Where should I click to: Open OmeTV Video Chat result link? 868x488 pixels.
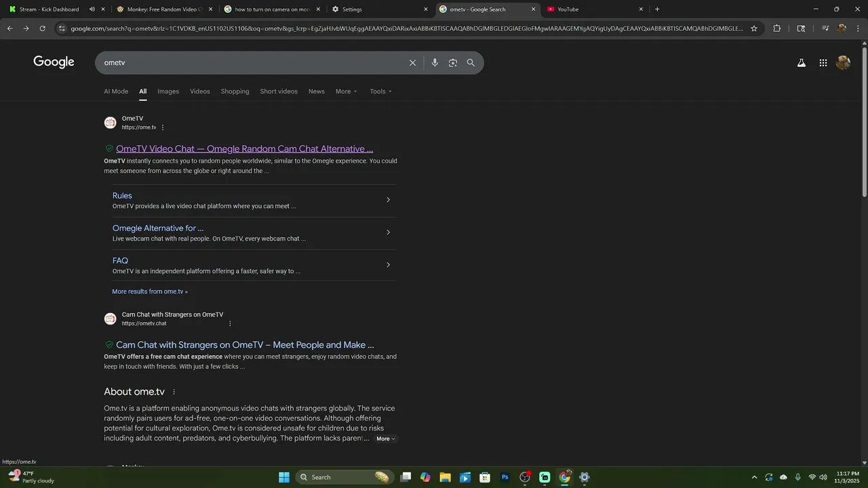(x=244, y=149)
